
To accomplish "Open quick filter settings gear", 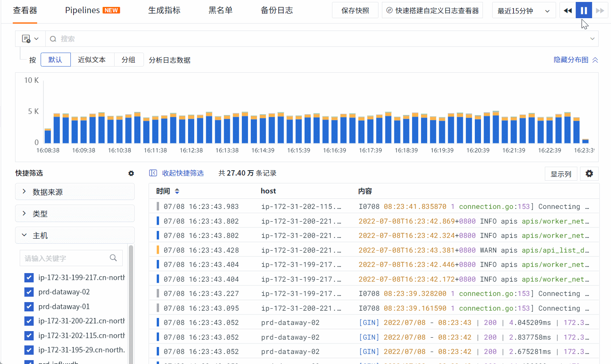I will point(131,173).
